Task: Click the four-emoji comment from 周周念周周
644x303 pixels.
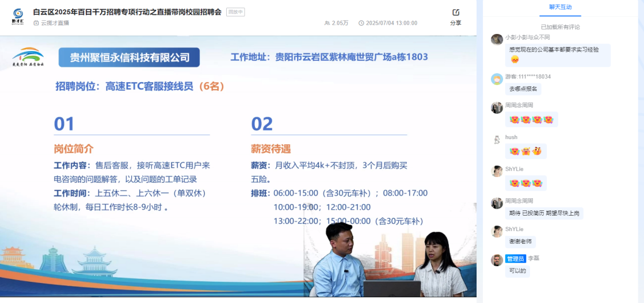Action: coord(531,120)
